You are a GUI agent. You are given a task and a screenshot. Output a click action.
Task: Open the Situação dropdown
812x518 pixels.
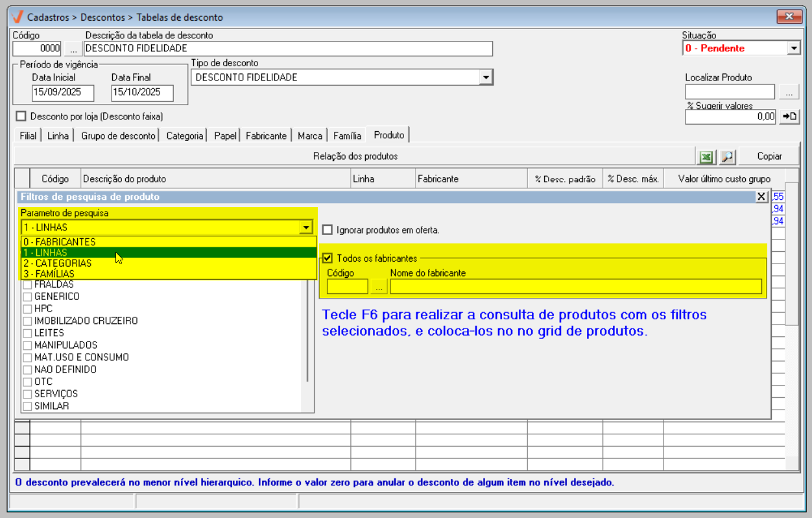point(794,48)
